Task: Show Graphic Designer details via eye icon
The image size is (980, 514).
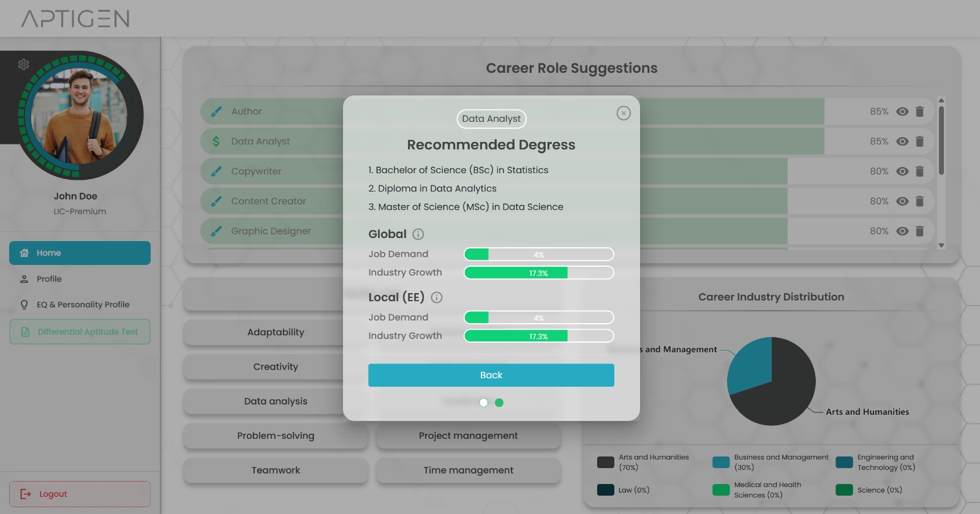Action: 902,231
